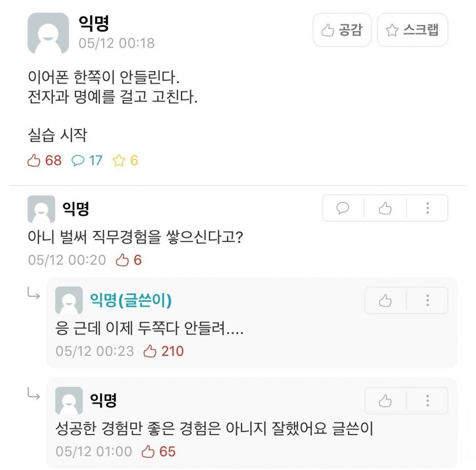
Task: Like the last reply with thumbs-up icon
Action: coord(385,401)
